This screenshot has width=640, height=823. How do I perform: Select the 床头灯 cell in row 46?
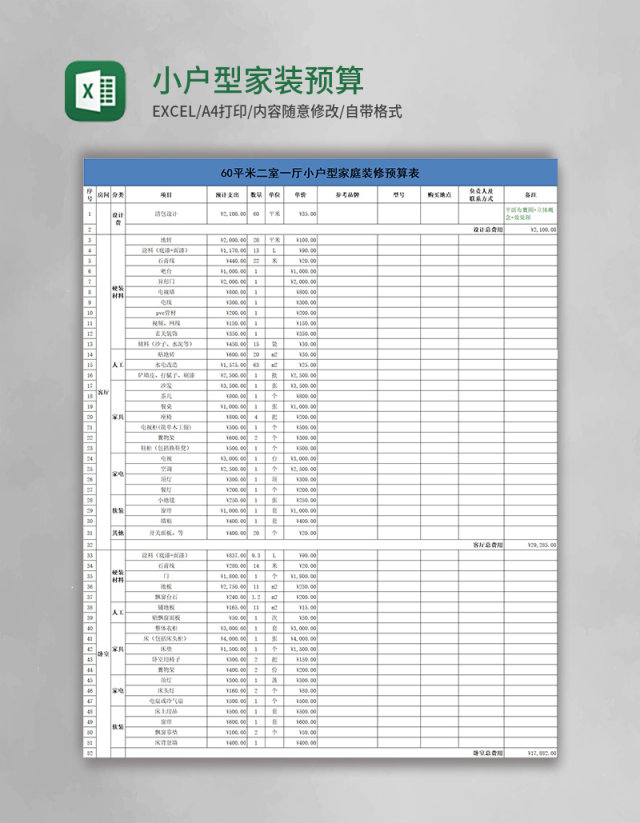pos(166,691)
